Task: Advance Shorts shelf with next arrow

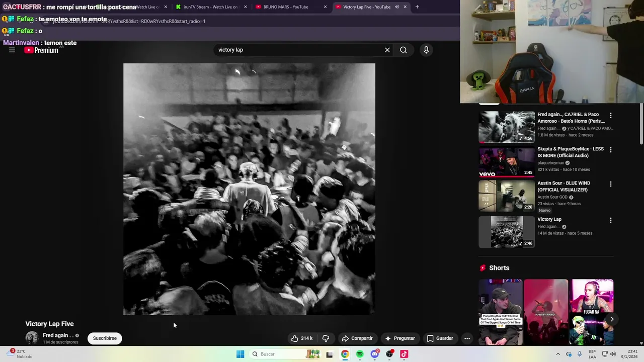Action: click(612, 319)
